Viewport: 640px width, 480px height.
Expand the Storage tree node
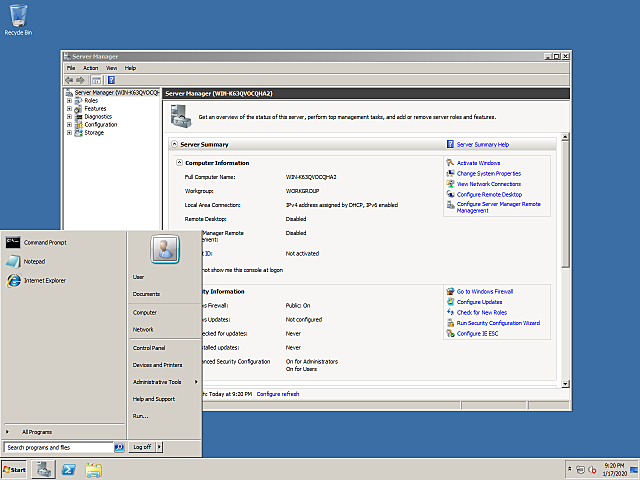[x=69, y=133]
